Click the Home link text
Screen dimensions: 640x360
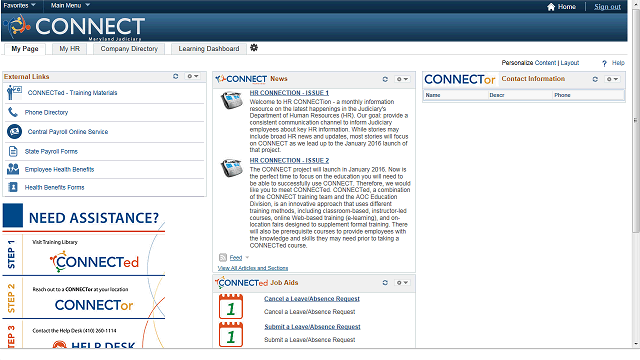pyautogui.click(x=567, y=7)
